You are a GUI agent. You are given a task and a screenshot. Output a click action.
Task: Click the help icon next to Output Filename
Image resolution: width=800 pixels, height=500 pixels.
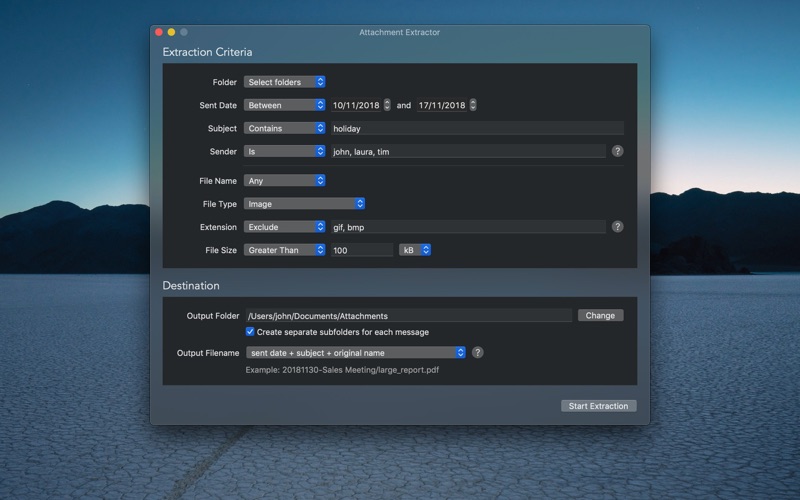click(478, 353)
